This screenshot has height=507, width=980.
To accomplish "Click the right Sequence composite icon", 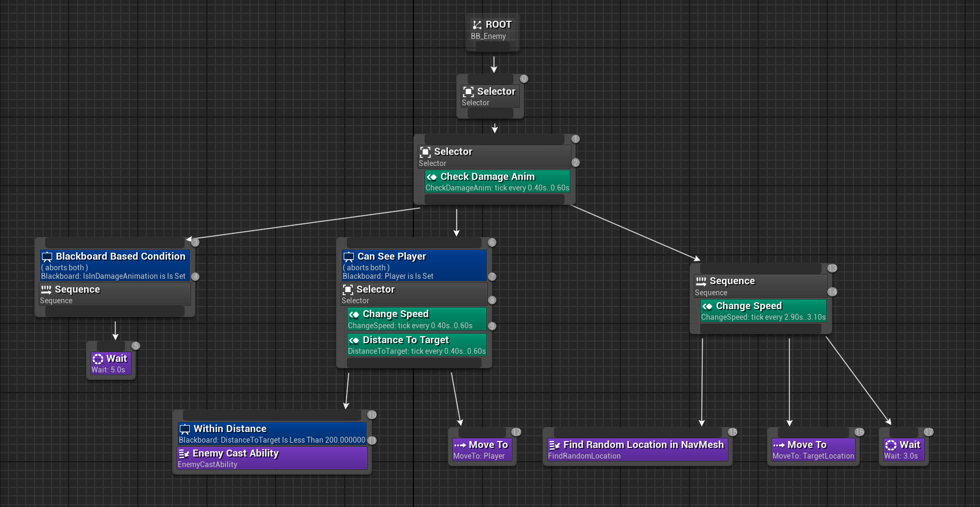I will [x=701, y=281].
